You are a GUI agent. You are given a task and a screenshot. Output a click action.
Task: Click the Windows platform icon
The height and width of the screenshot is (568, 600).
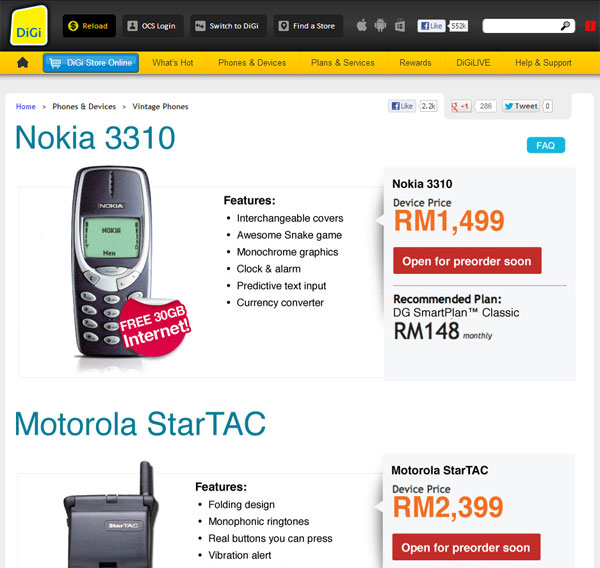point(399,26)
